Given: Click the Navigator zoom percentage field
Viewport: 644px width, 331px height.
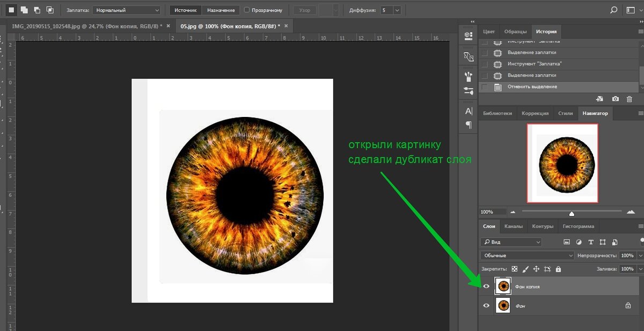Looking at the screenshot, I should tap(492, 212).
